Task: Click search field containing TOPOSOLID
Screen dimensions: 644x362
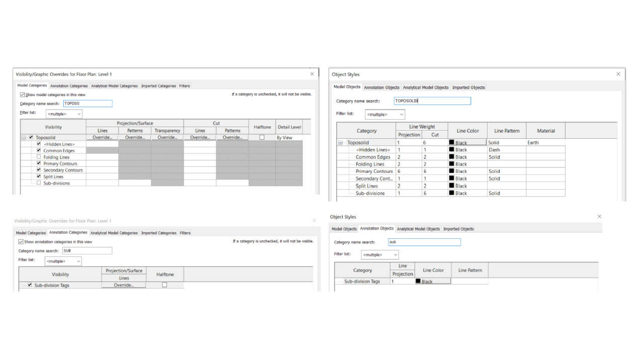Action: (432, 101)
